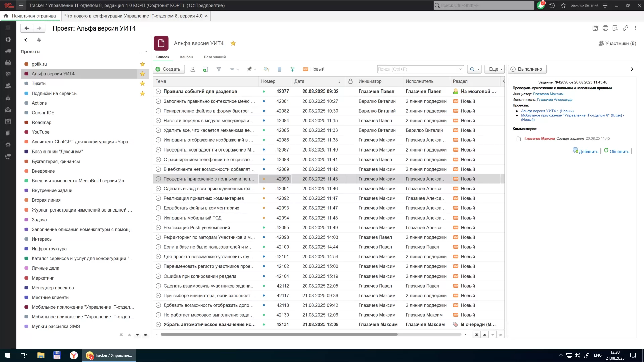Viewport: 644px width, 362px height.
Task: Switch to the Канбан tab
Action: (186, 57)
